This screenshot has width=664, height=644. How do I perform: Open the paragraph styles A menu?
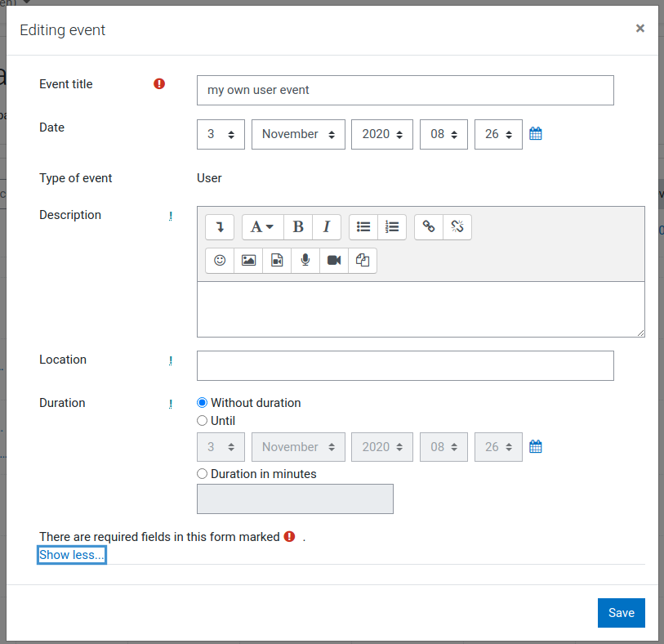[262, 227]
